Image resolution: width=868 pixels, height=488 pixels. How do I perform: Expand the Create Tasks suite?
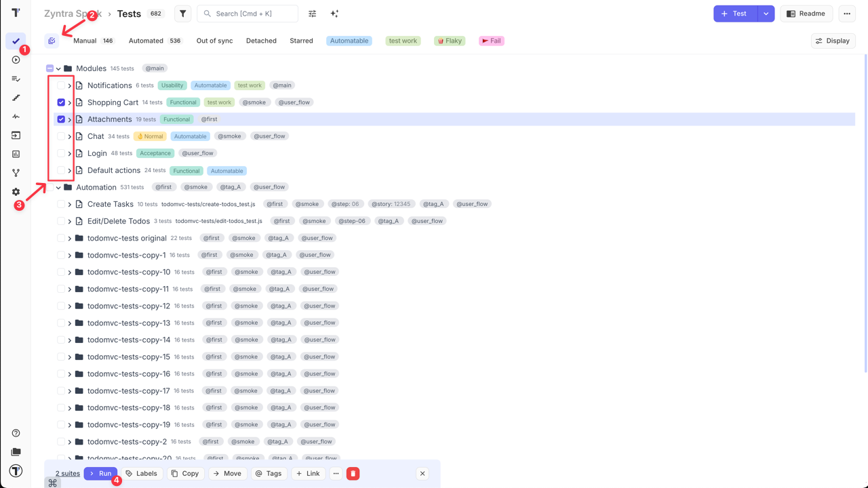[x=70, y=203]
